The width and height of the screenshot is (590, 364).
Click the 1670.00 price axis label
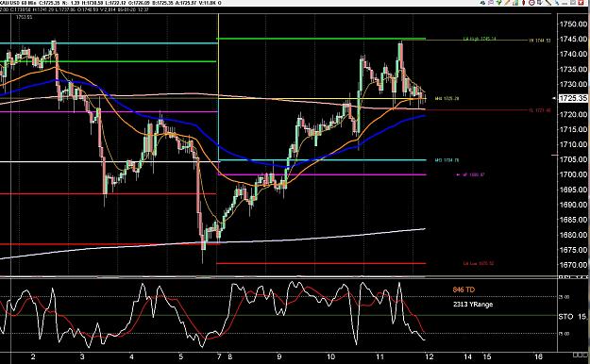click(x=573, y=265)
